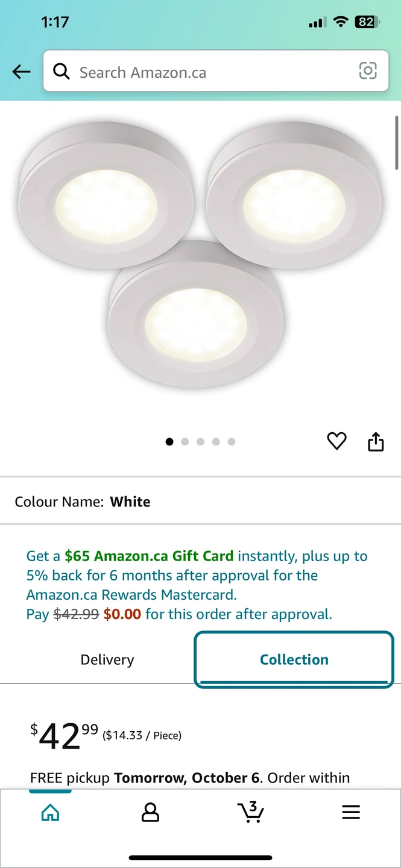Switch to the Delivery tab
The image size is (401, 868).
tap(107, 659)
